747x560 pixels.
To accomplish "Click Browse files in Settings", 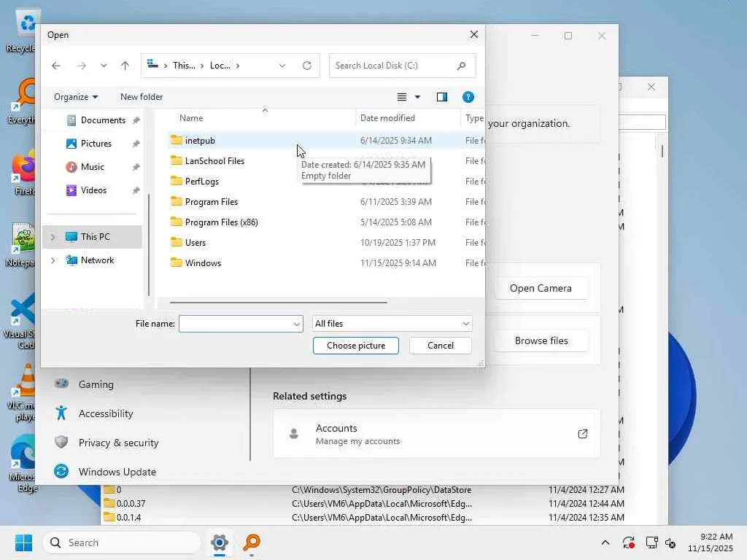I will pyautogui.click(x=541, y=341).
